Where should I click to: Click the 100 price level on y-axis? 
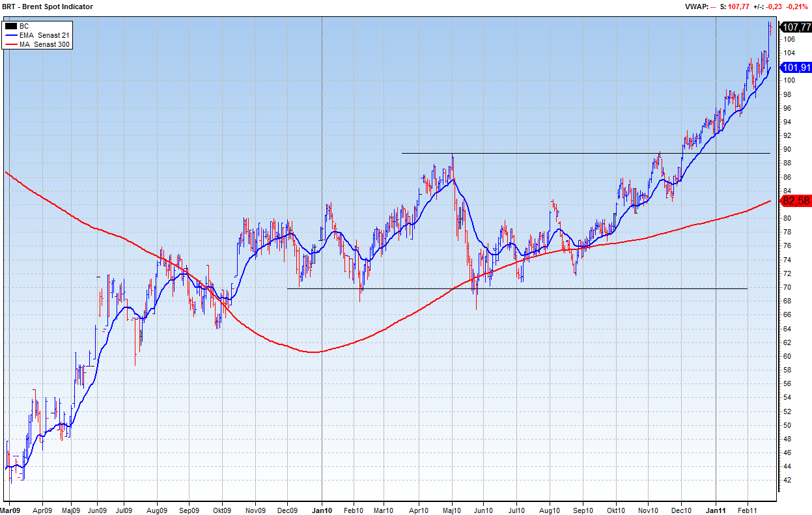coord(787,81)
